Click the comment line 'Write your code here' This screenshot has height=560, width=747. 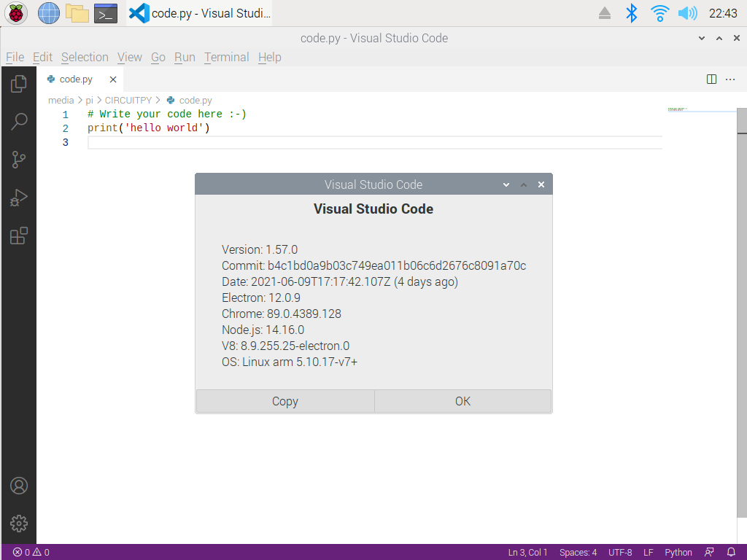[x=167, y=114]
